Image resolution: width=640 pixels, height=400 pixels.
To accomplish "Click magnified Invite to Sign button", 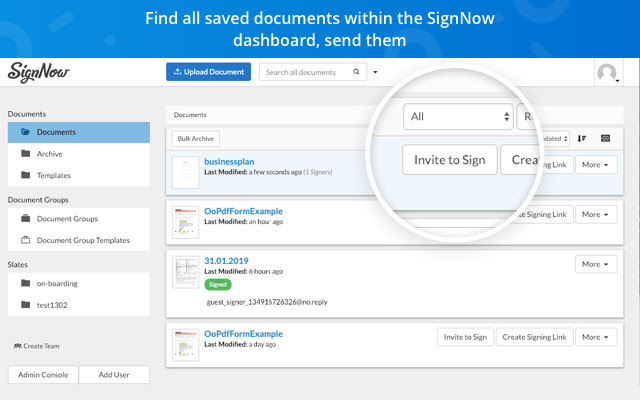I will pyautogui.click(x=449, y=160).
